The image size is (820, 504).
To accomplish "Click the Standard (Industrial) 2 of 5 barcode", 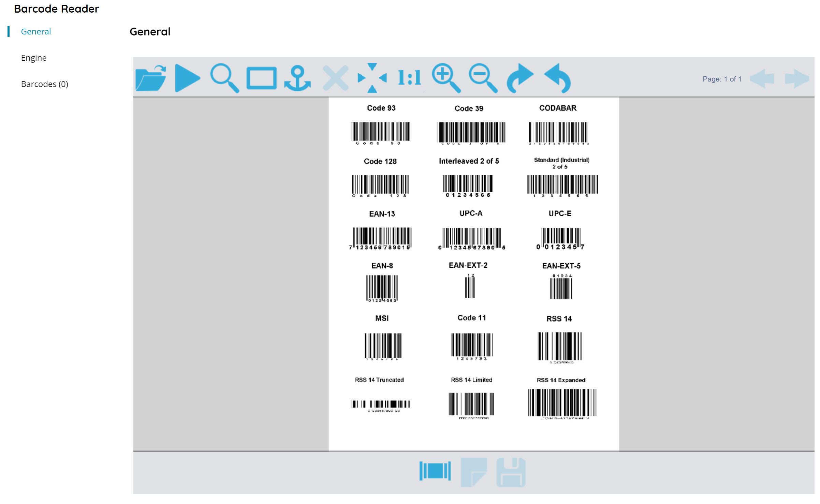I will (562, 186).
